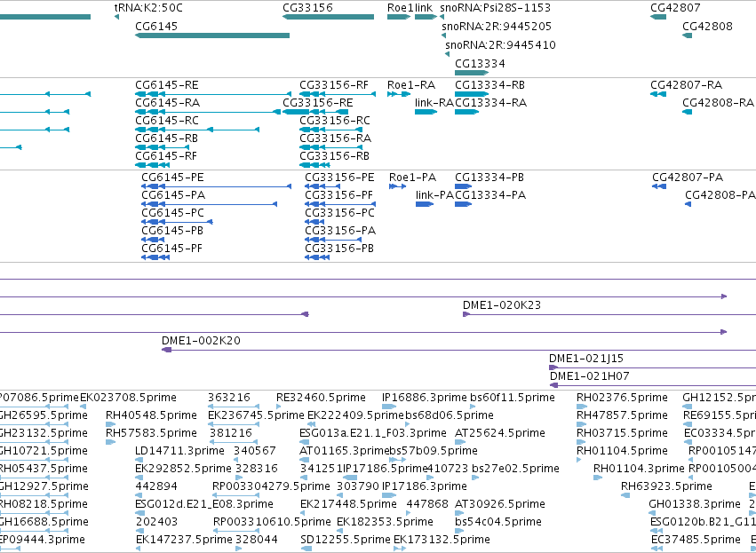
Task: Open transcript CG33156-RC
Action: point(330,130)
